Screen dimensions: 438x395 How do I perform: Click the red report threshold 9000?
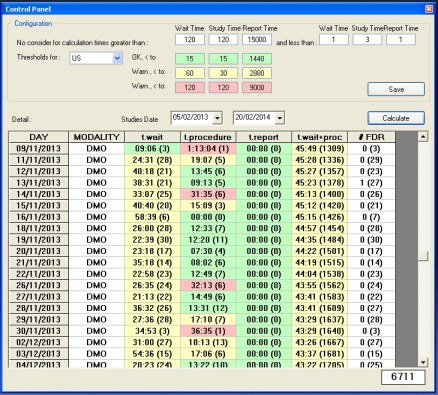coord(257,88)
